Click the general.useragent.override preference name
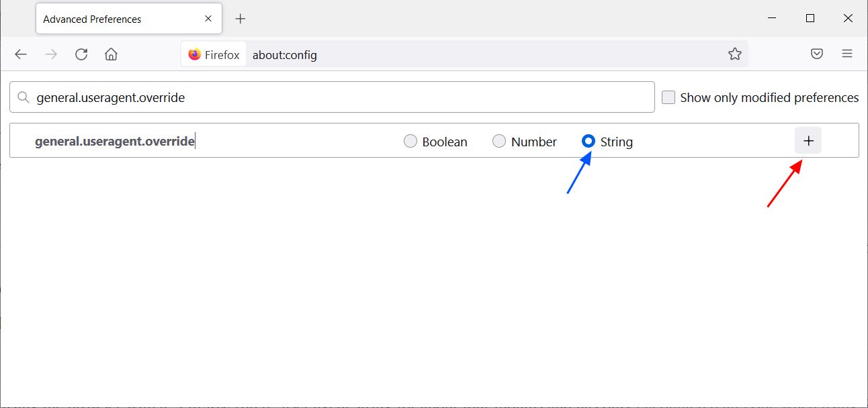The height and width of the screenshot is (408, 868). click(115, 142)
